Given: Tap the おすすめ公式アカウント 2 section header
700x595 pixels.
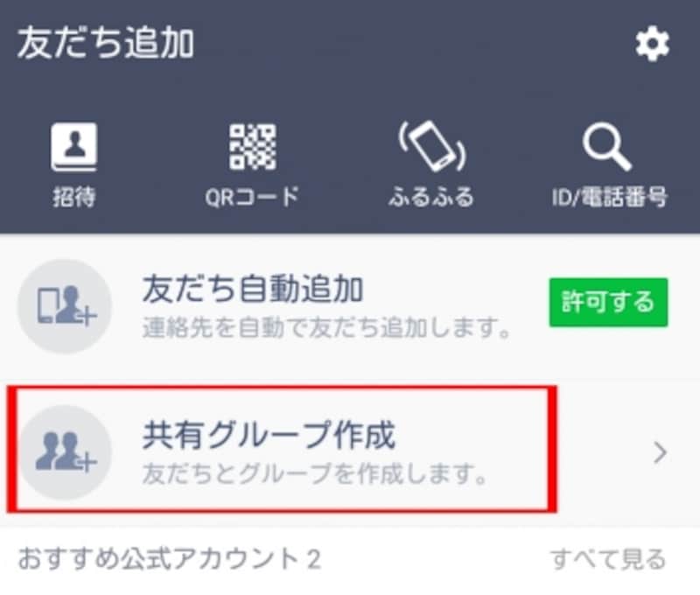Looking at the screenshot, I should pyautogui.click(x=169, y=559).
